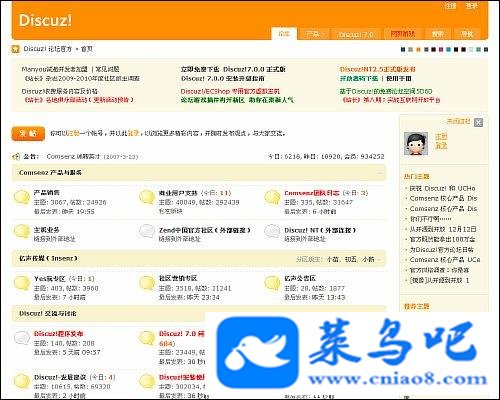The height and width of the screenshot is (400, 500).
Task: Select the purple style color swatch
Action: coord(441,50)
